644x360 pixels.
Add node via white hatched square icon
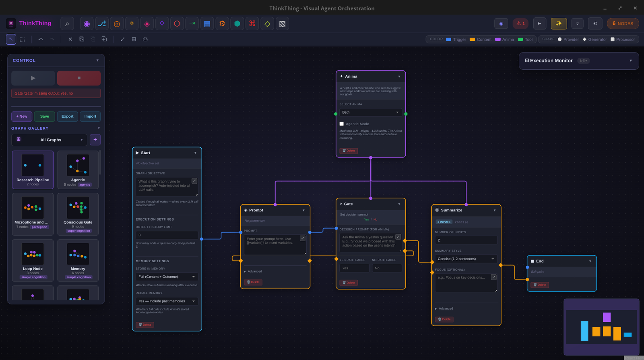(x=283, y=24)
